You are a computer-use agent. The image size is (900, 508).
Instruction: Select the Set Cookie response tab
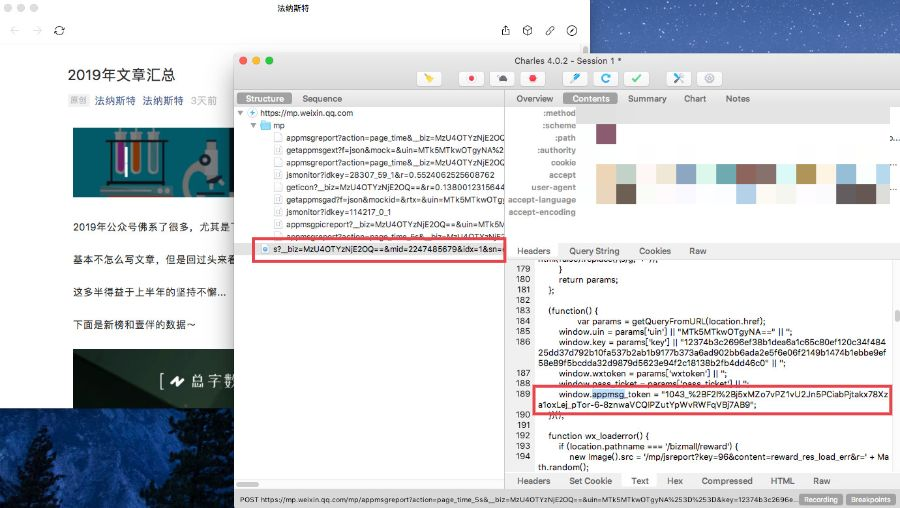point(590,481)
